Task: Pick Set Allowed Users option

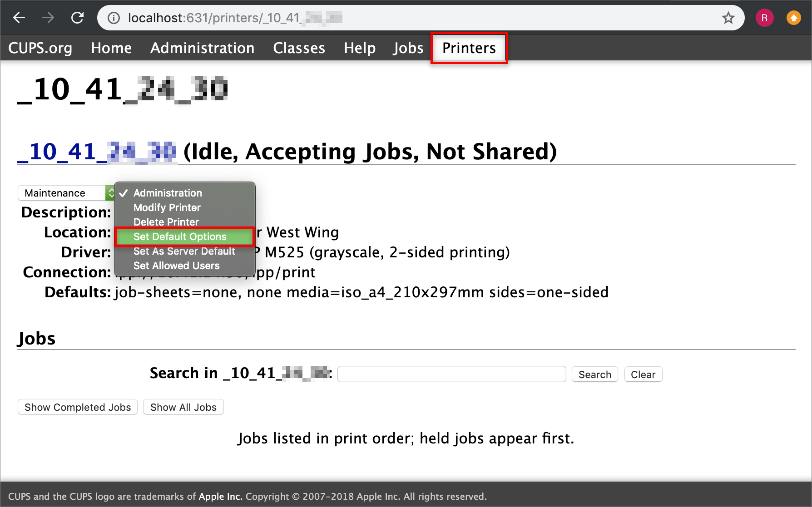Action: 176,266
